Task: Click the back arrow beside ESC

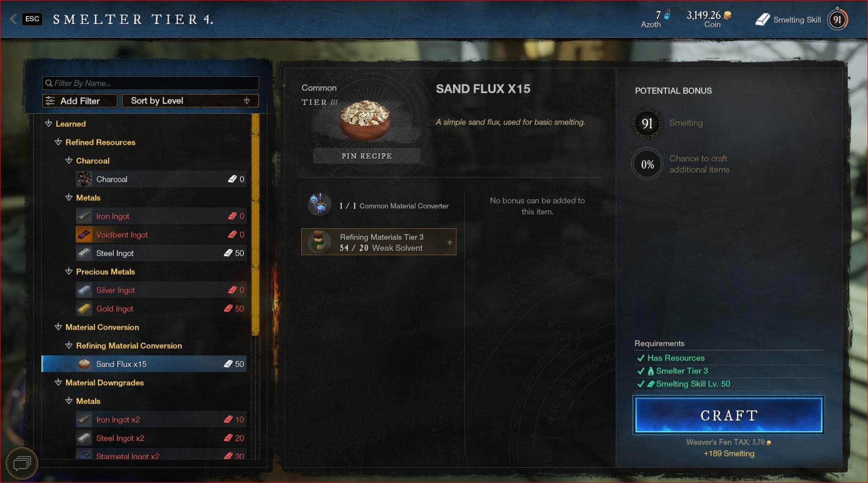Action: pos(13,19)
